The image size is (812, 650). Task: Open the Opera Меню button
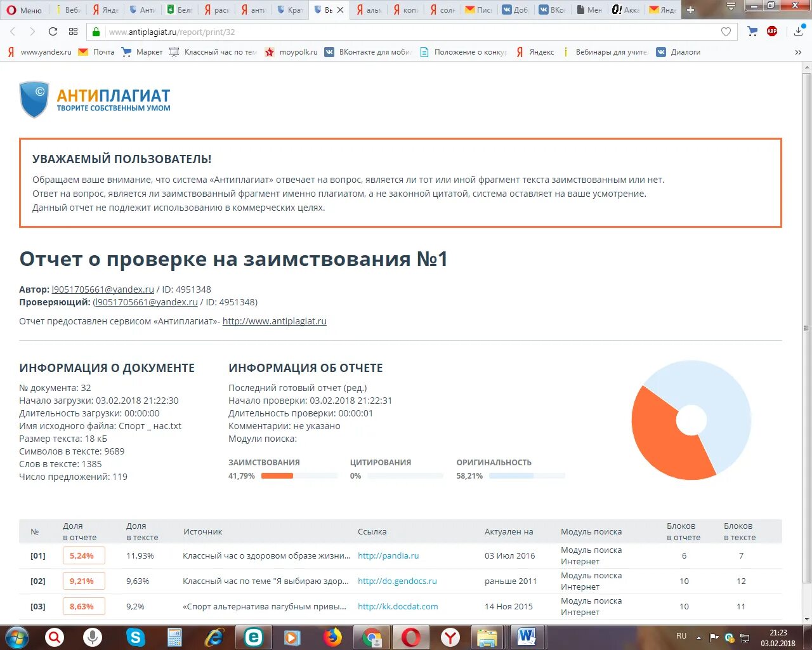(23, 10)
